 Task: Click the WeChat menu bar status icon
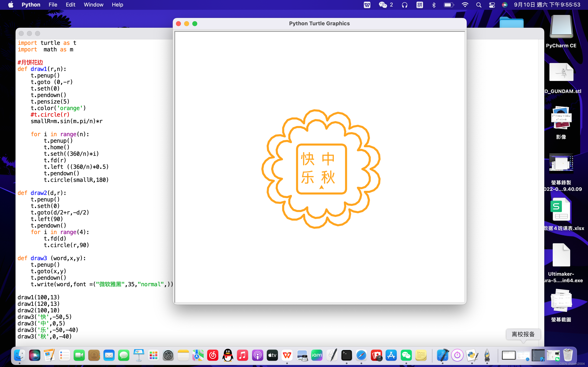tap(383, 5)
